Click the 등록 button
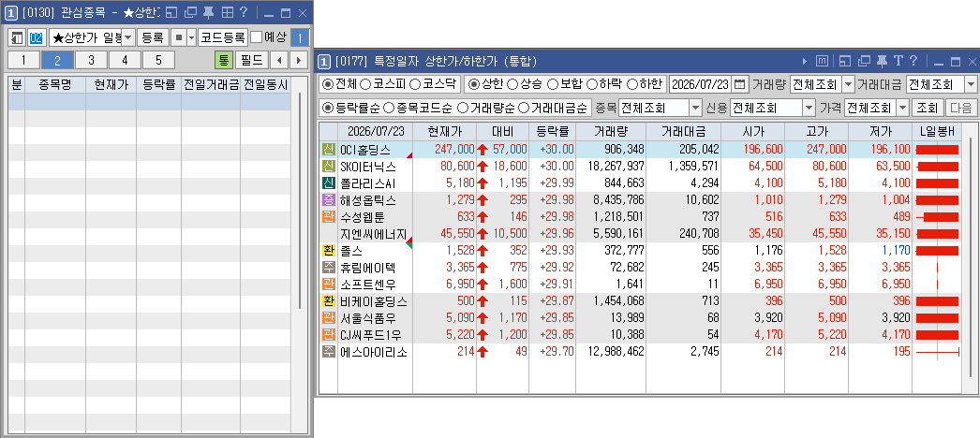Image resolution: width=980 pixels, height=438 pixels. 153,37
